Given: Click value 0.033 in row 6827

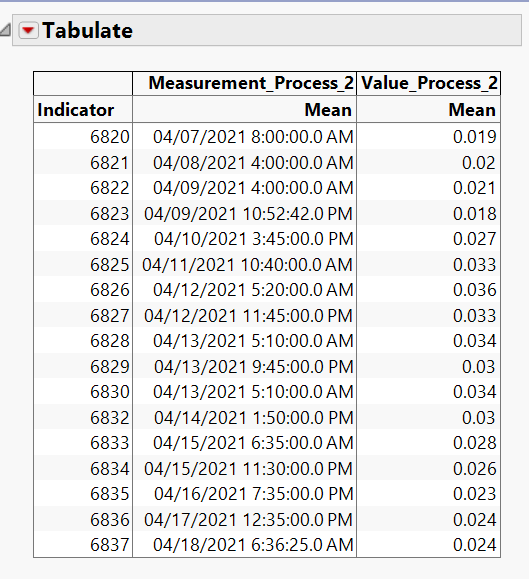Looking at the screenshot, I should click(x=474, y=316).
